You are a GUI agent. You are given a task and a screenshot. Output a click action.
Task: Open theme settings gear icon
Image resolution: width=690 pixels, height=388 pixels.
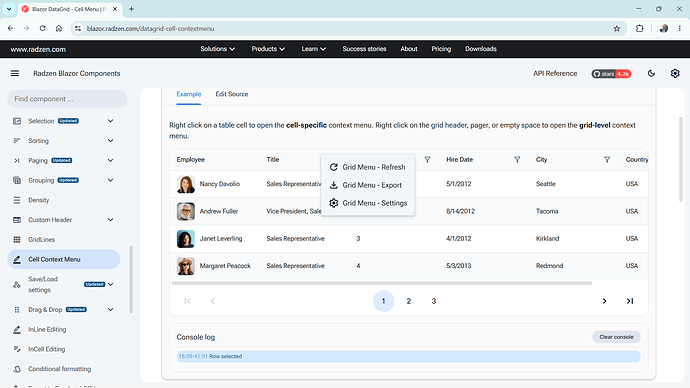pyautogui.click(x=675, y=73)
